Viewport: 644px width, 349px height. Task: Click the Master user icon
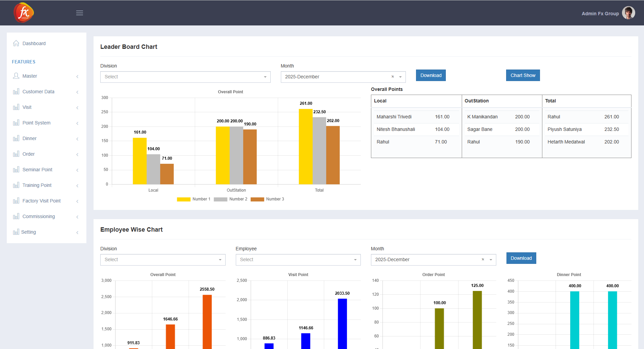click(x=16, y=76)
